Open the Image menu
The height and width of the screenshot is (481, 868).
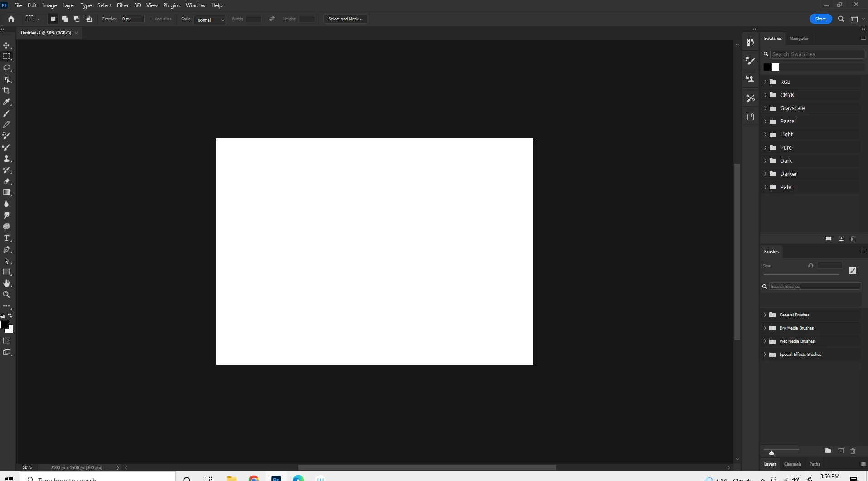(49, 5)
